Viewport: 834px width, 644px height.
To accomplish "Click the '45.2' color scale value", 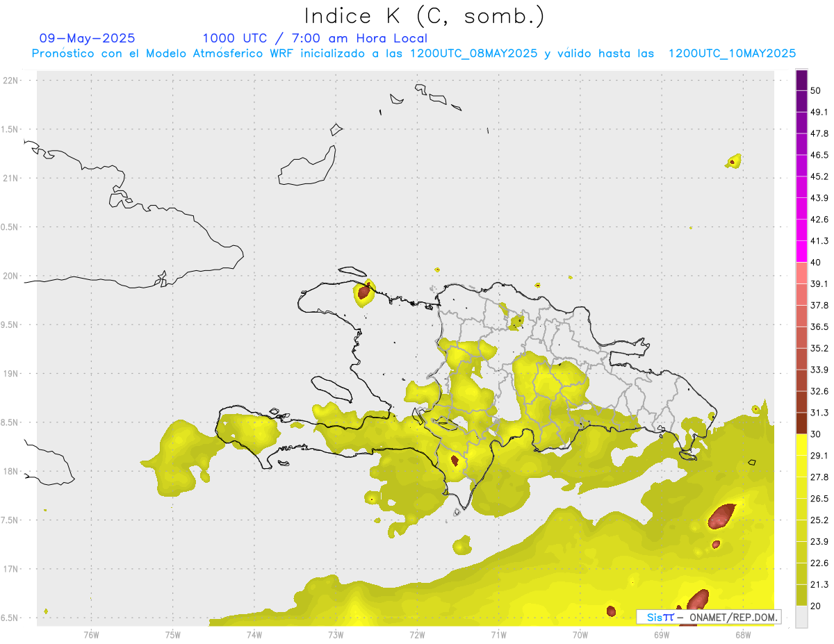I will pyautogui.click(x=819, y=177).
